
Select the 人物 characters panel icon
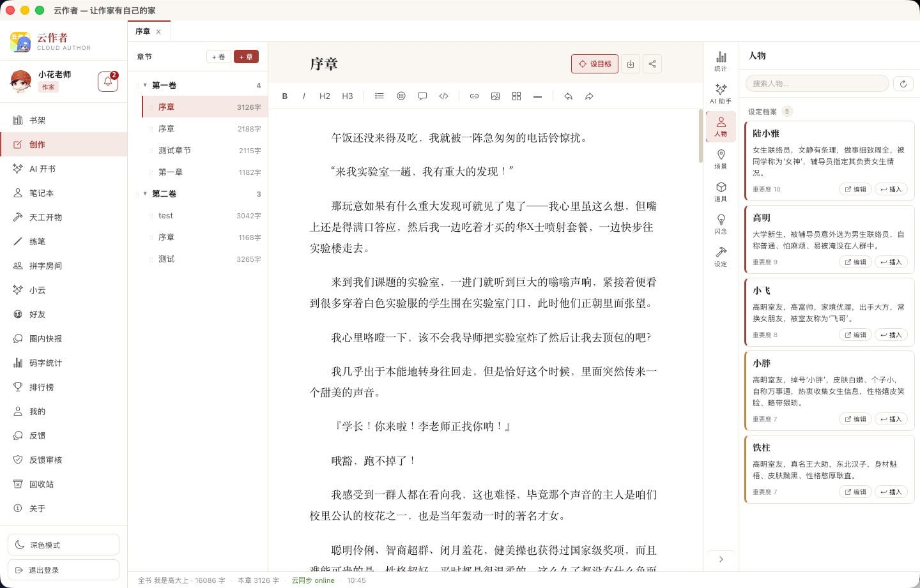point(721,126)
